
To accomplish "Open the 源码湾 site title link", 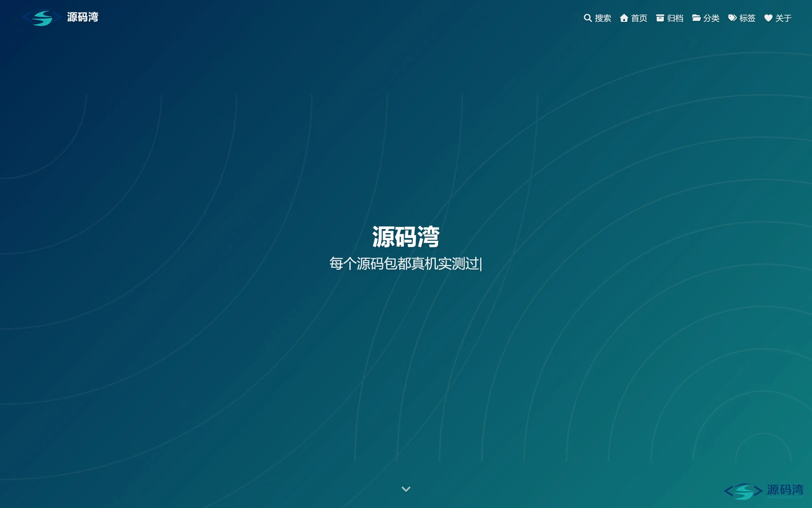I will click(83, 17).
